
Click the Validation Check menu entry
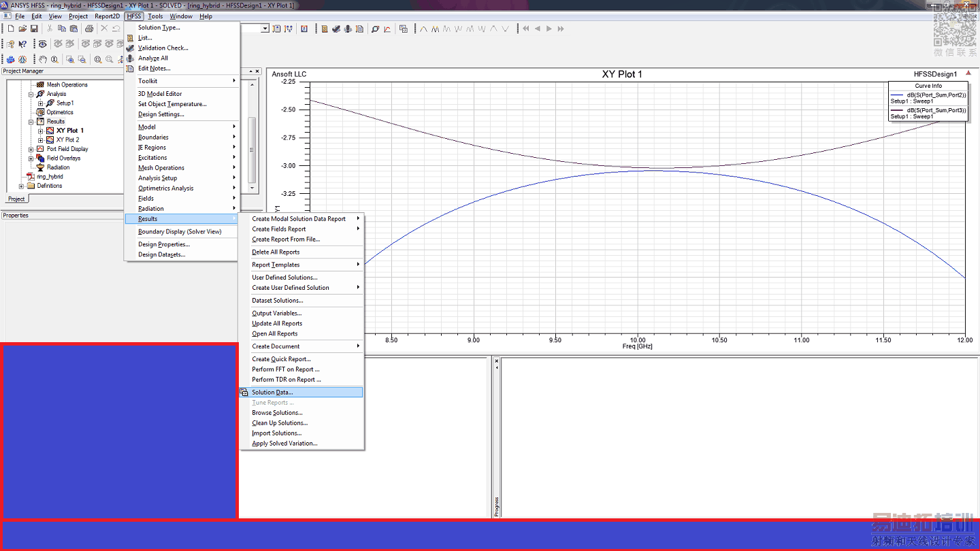pos(163,48)
